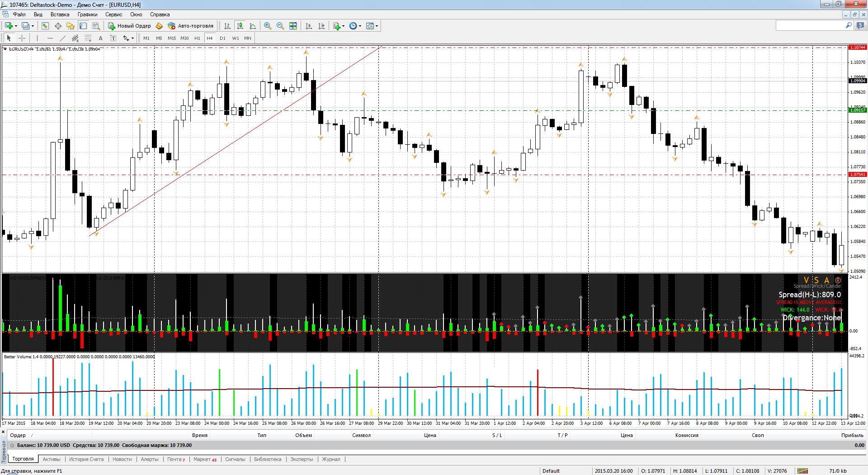Open the Strategy Tester magnifier icon

[x=96, y=26]
